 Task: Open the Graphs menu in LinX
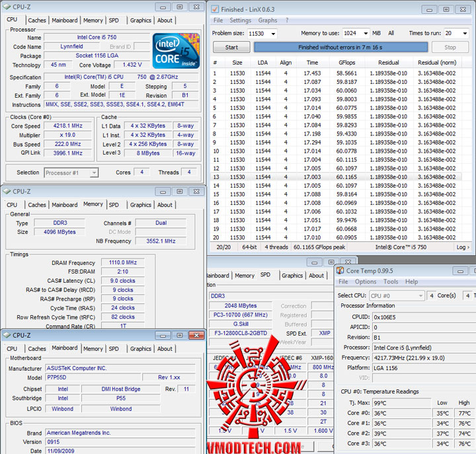pyautogui.click(x=268, y=20)
